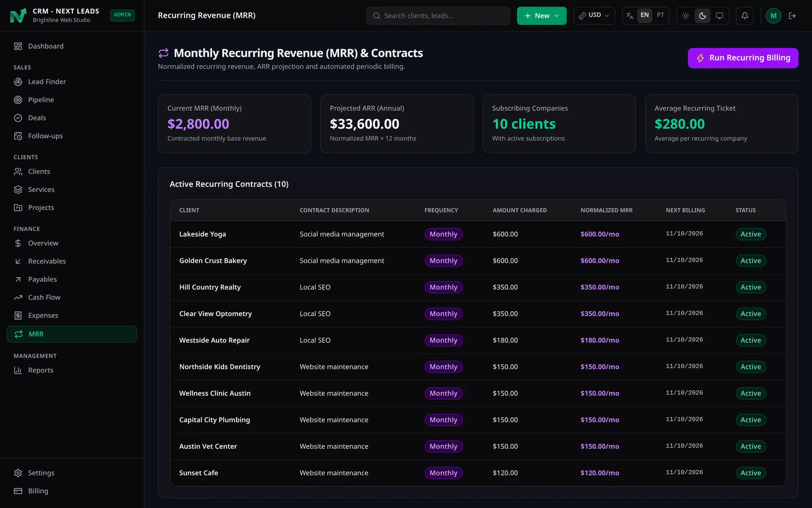812x508 pixels.
Task: Click $180.00/mo for Westside Auto Repair
Action: (x=600, y=340)
